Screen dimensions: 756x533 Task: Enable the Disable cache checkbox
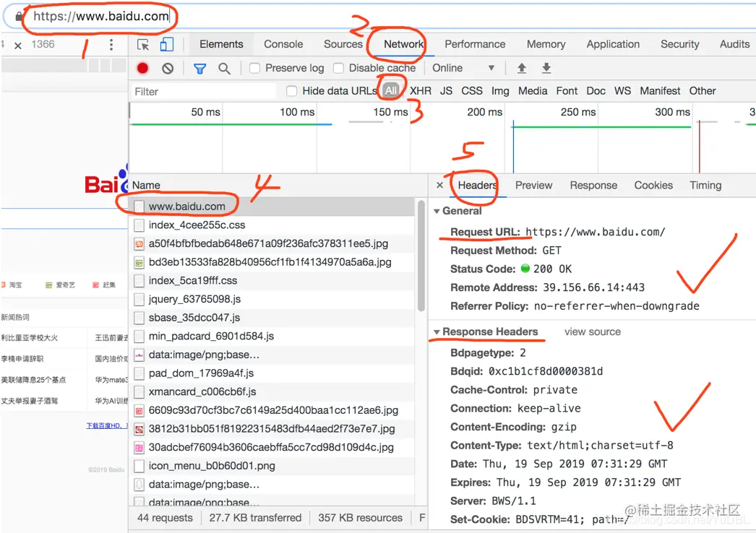coord(338,69)
